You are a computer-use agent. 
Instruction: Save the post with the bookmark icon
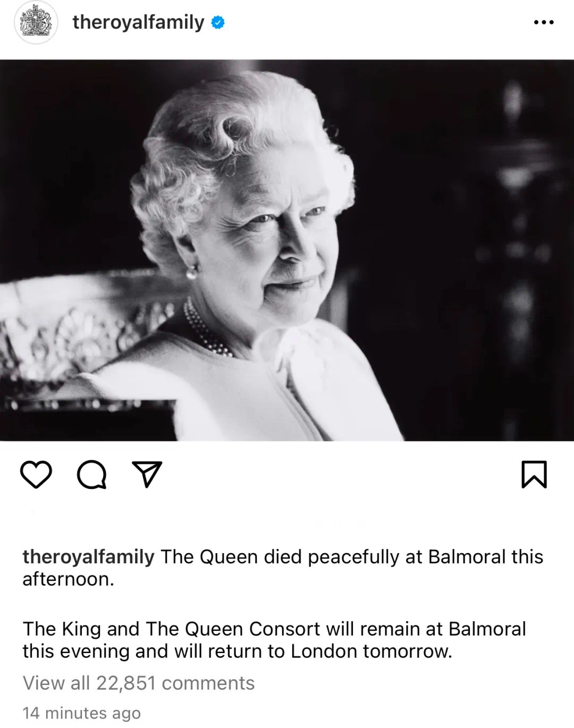[534, 474]
